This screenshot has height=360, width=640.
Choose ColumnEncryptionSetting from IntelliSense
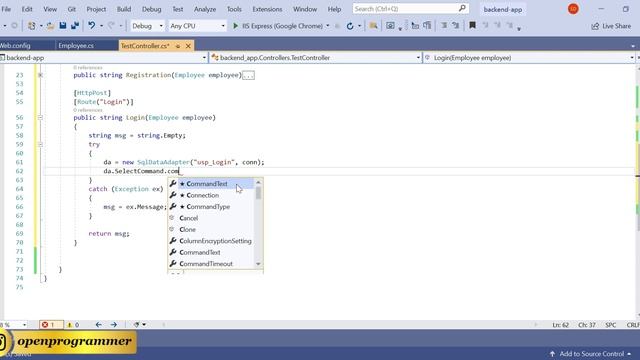click(x=211, y=241)
